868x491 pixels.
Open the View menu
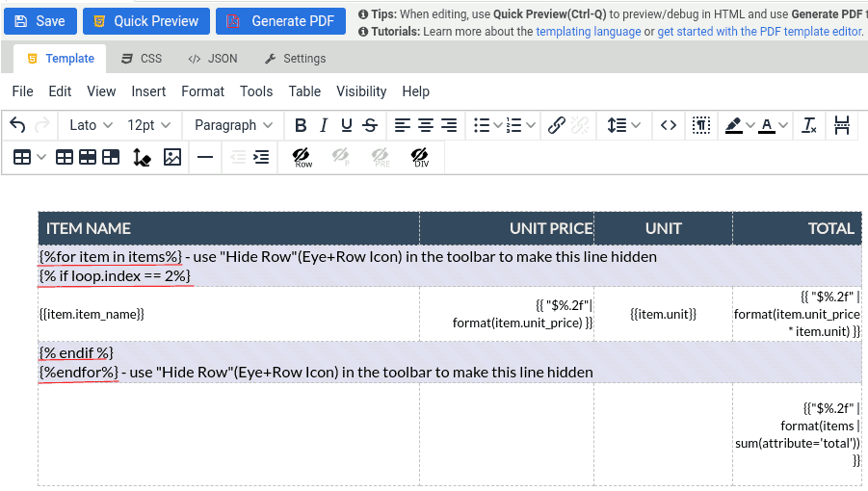point(101,91)
